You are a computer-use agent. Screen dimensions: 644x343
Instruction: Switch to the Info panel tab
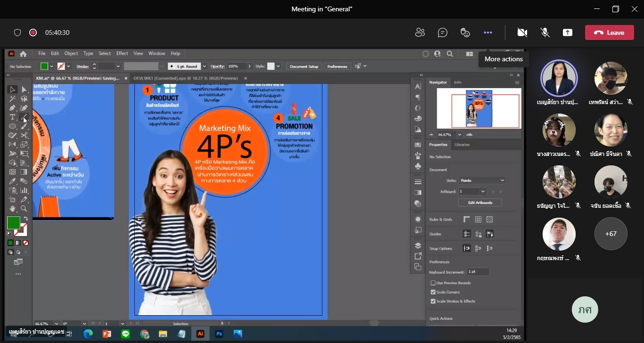click(x=458, y=82)
